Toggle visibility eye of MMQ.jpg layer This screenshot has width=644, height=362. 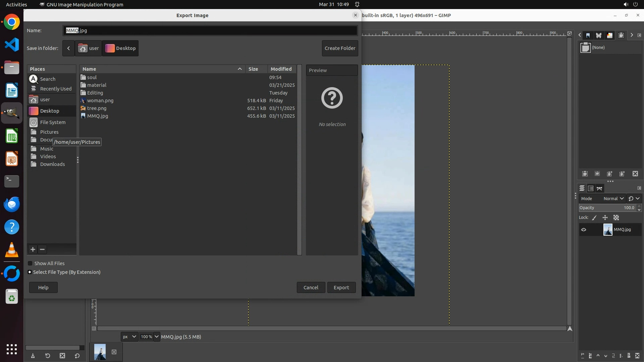click(584, 230)
